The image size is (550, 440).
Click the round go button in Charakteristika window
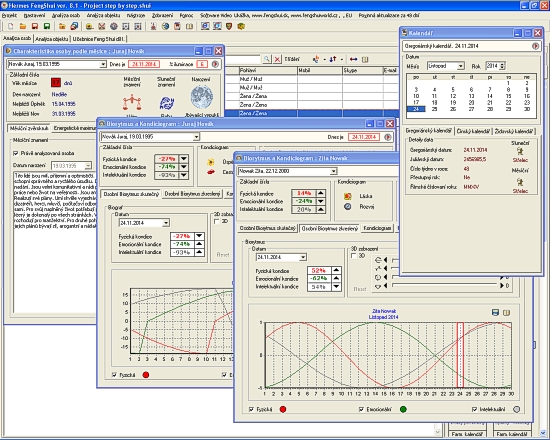coord(215,64)
